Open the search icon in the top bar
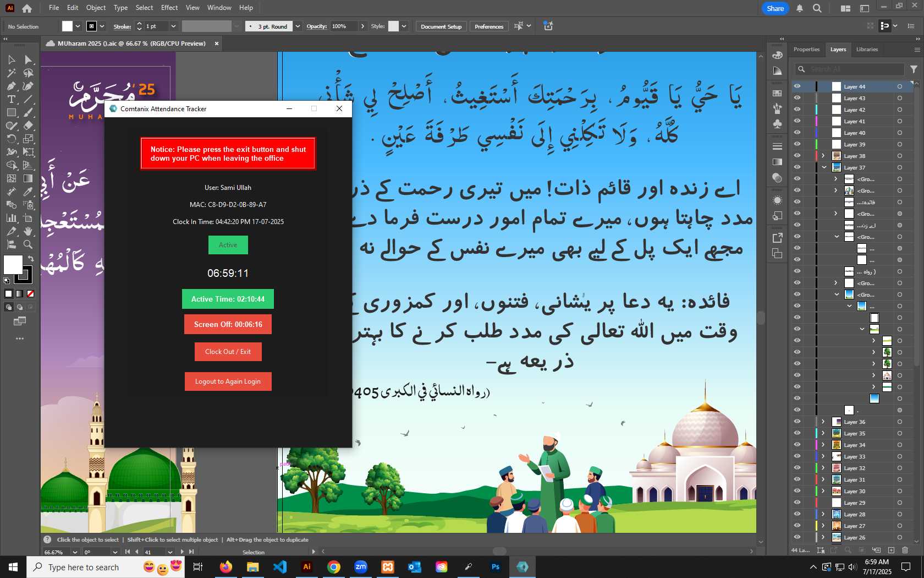The height and width of the screenshot is (578, 924). coord(817,8)
